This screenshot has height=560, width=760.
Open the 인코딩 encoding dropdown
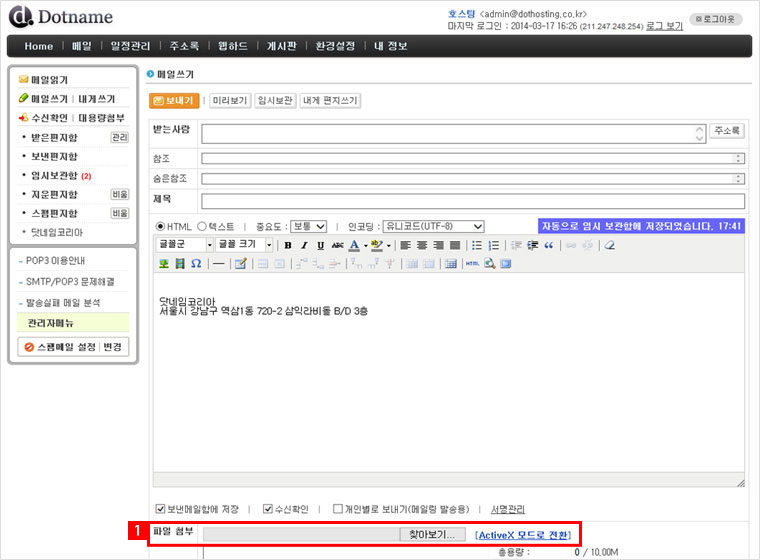click(x=433, y=226)
